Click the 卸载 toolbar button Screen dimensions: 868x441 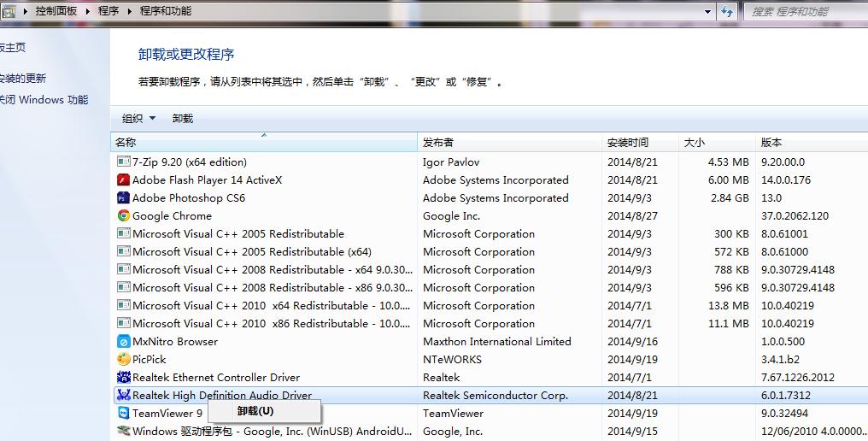182,119
